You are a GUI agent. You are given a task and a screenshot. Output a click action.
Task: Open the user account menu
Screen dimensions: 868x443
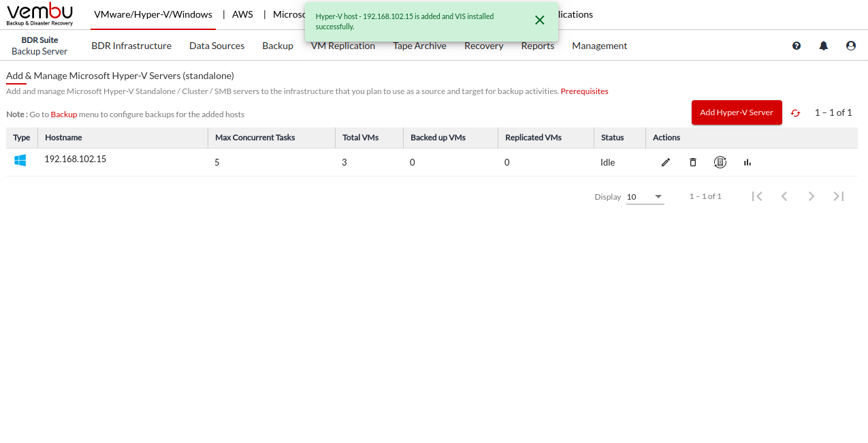[x=851, y=46]
